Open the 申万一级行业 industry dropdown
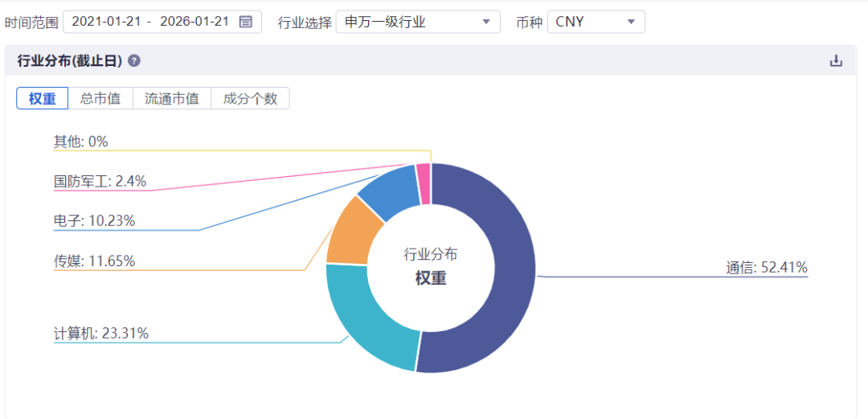This screenshot has height=419, width=868. click(418, 23)
